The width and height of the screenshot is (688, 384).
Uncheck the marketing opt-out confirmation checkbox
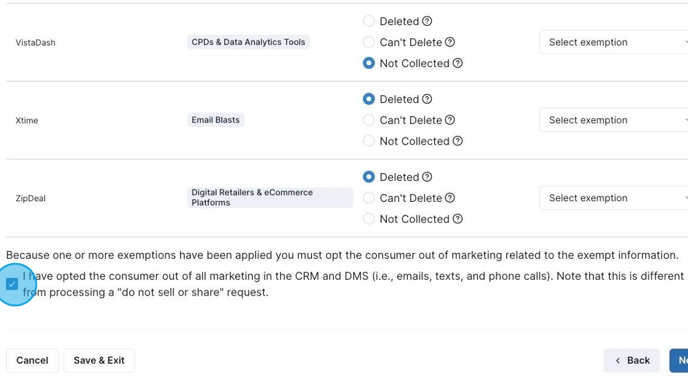coord(12,284)
